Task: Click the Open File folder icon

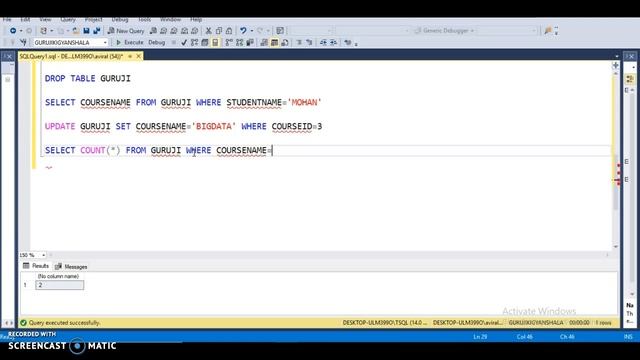Action: (76, 31)
